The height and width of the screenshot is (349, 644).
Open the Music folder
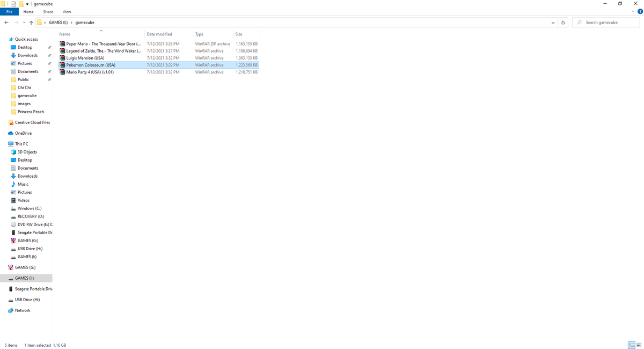23,184
